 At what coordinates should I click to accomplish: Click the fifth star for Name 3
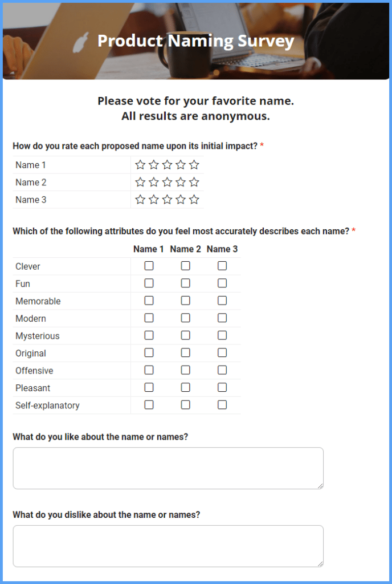[194, 199]
